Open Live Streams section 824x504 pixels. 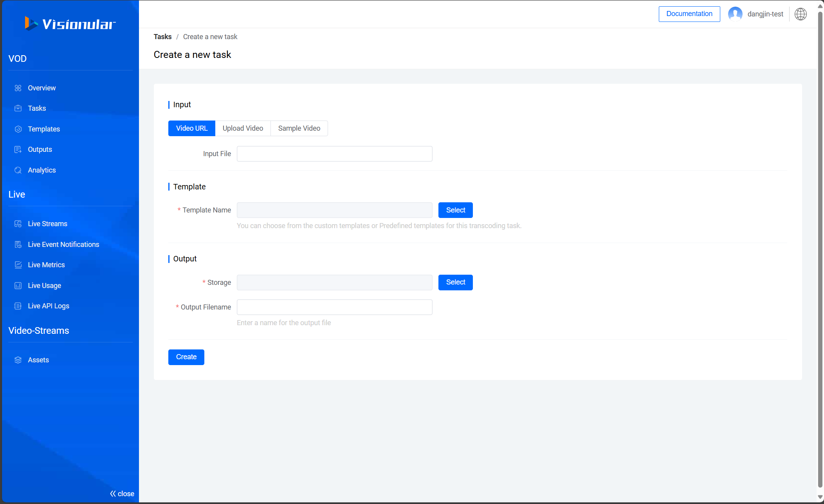(48, 223)
